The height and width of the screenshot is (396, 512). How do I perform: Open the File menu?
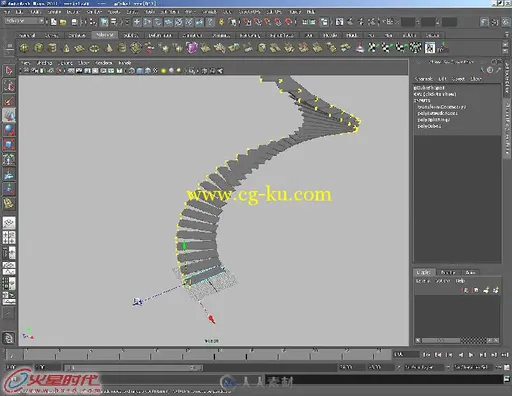coord(7,12)
